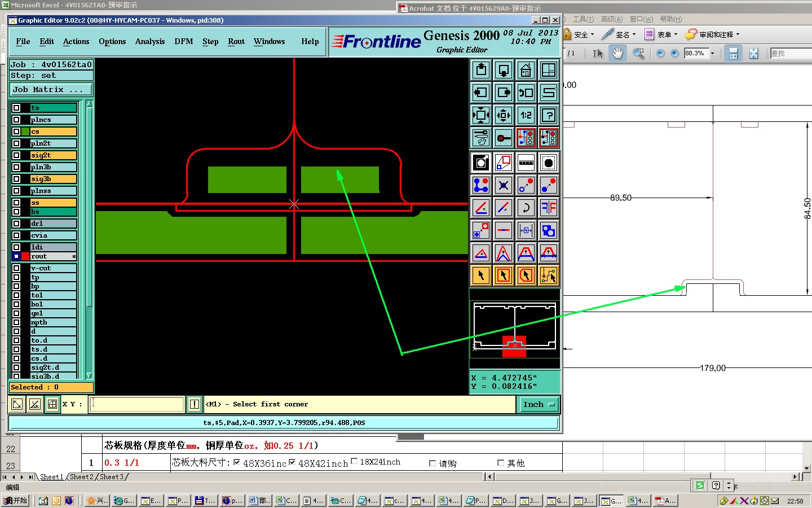Choose the arrow pointer select tool

[x=481, y=275]
